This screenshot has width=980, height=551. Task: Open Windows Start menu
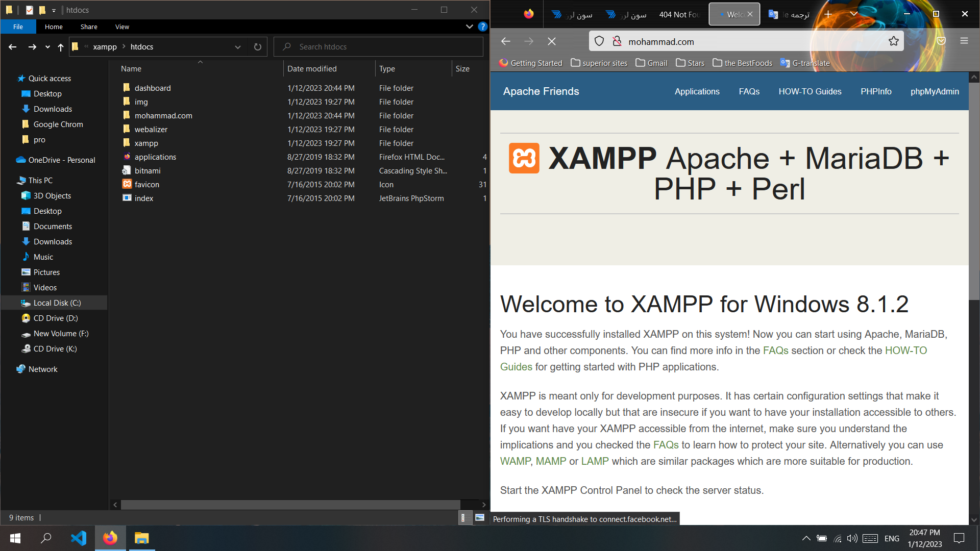pos(15,538)
